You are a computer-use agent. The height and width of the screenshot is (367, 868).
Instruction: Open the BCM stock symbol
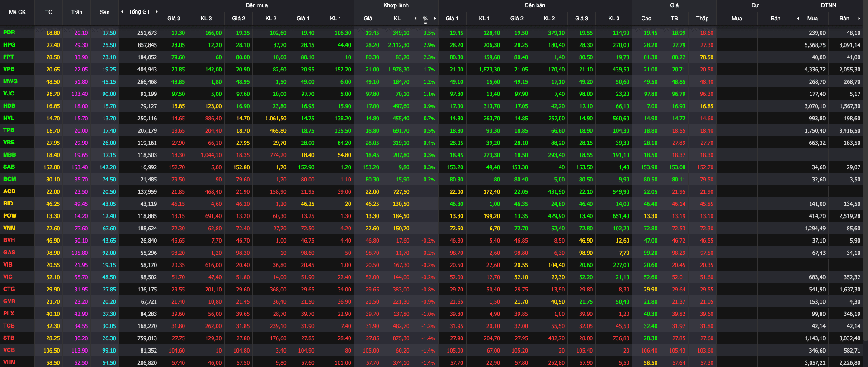9,179
